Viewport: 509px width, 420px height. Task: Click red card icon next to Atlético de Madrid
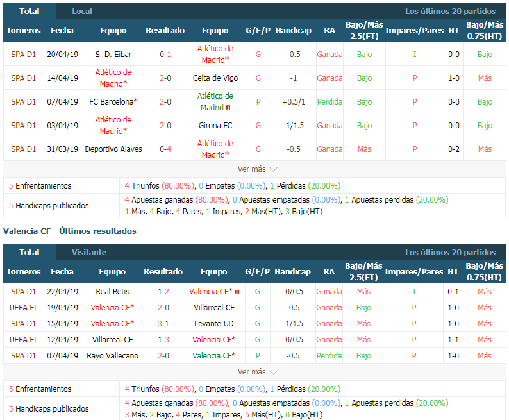click(228, 108)
